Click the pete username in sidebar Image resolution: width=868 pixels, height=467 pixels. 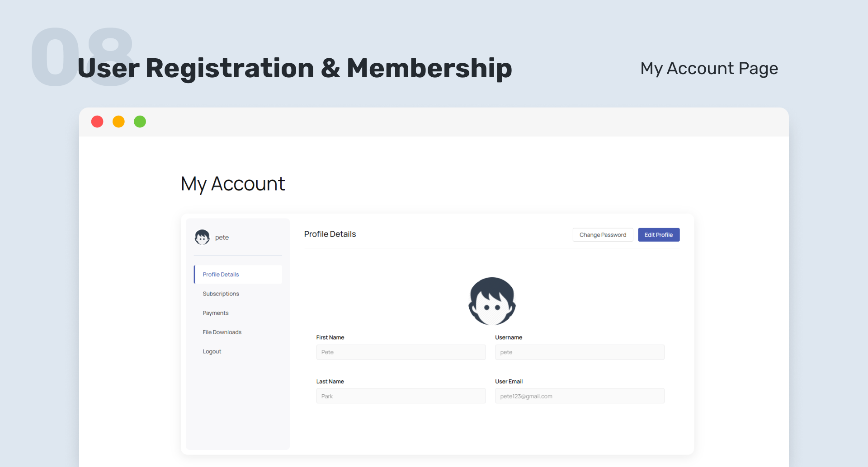pos(222,238)
